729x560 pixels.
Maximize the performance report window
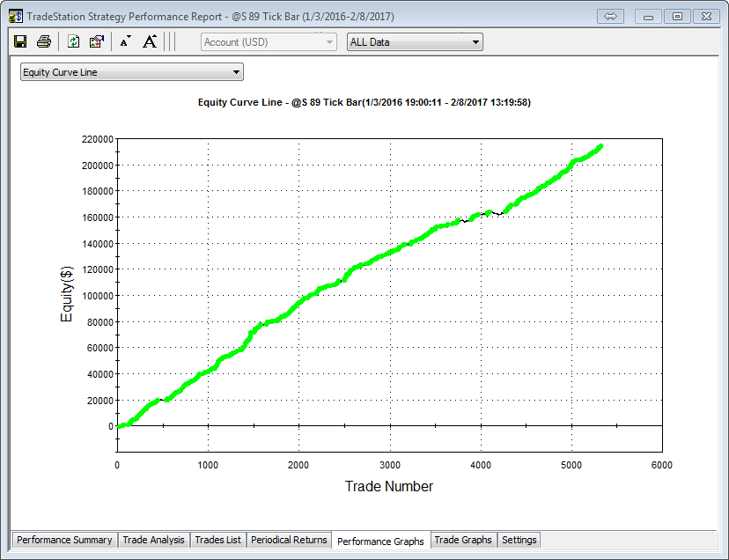676,17
